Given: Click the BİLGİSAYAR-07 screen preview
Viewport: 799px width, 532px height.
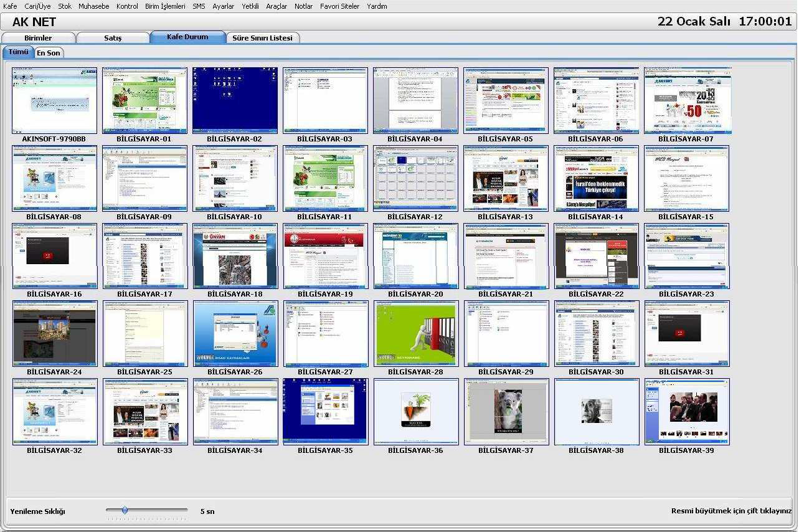Looking at the screenshot, I should coord(687,100).
